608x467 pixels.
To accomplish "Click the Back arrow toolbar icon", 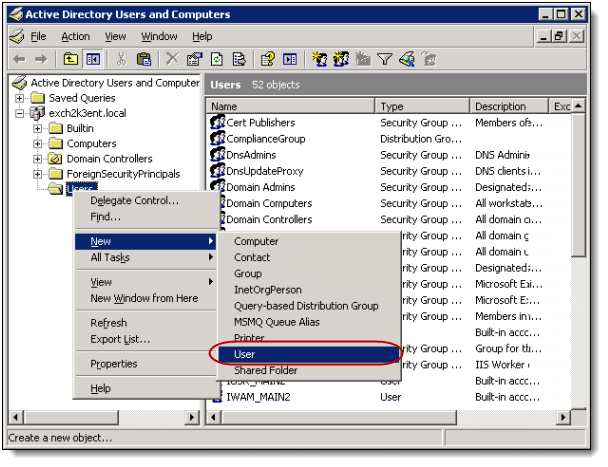I will (x=18, y=59).
